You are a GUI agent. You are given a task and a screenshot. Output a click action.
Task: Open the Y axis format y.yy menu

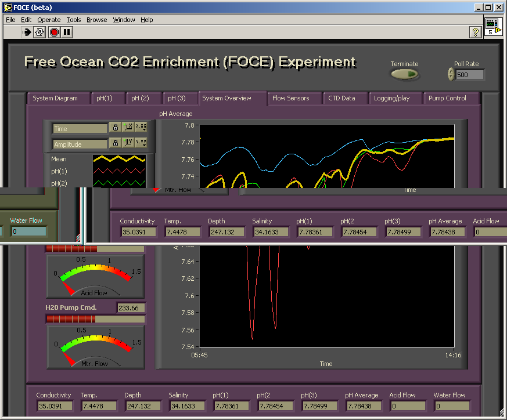141,143
